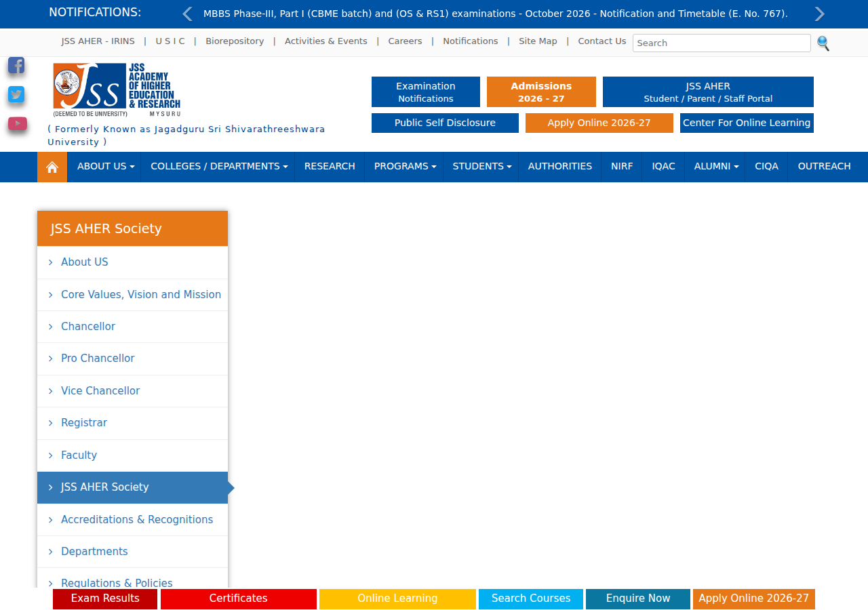Click the Search Courses bottom button
The width and height of the screenshot is (868, 610).
(x=531, y=599)
